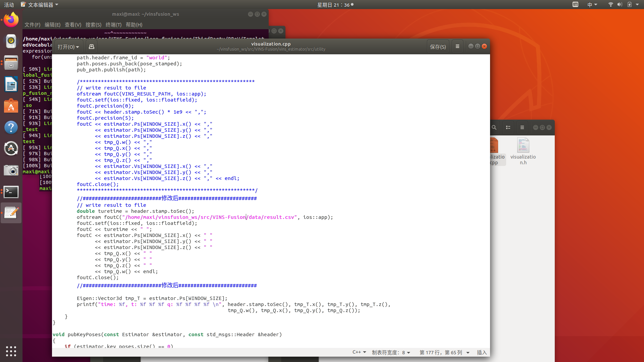Open the gedit hamburger menu
The width and height of the screenshot is (644, 362).
coord(457,47)
